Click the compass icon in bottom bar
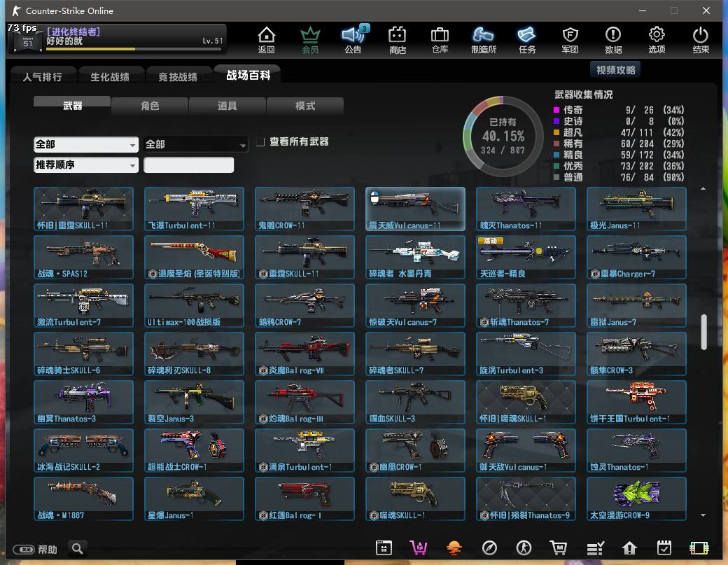This screenshot has height=565, width=728. tap(489, 547)
